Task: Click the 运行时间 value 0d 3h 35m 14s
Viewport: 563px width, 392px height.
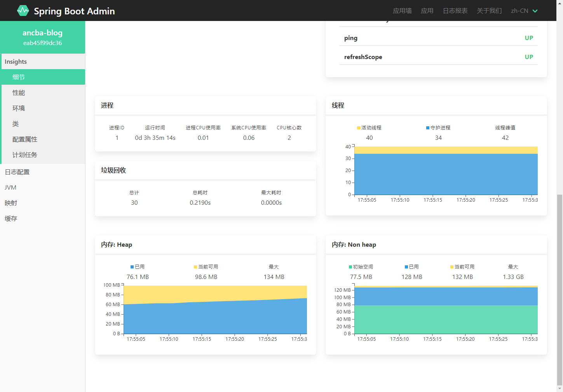Action: click(x=155, y=138)
